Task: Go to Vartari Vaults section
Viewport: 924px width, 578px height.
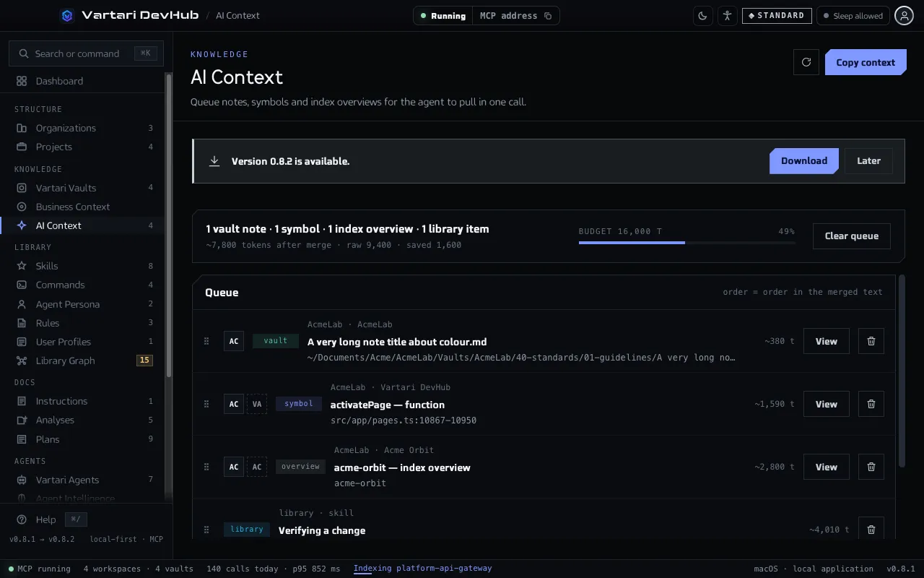Action: pyautogui.click(x=82, y=188)
